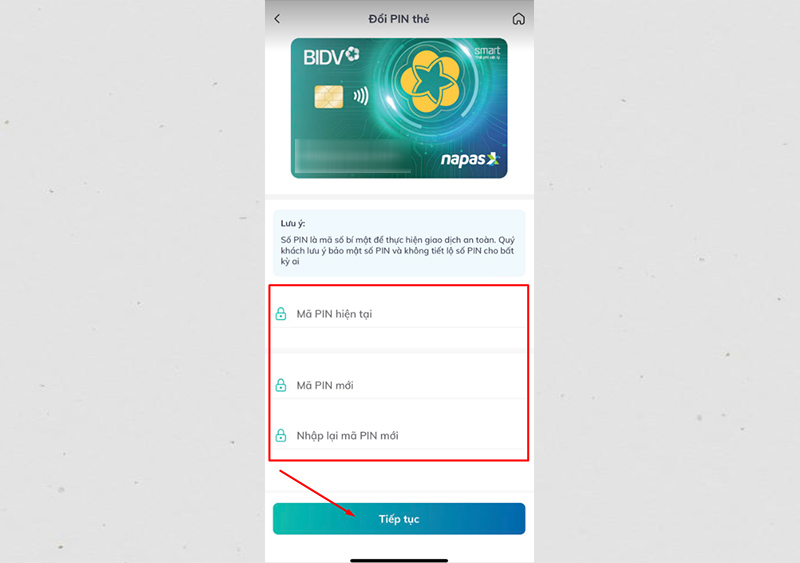Focus the Mã PIN mới field
800x563 pixels.
coord(399,385)
